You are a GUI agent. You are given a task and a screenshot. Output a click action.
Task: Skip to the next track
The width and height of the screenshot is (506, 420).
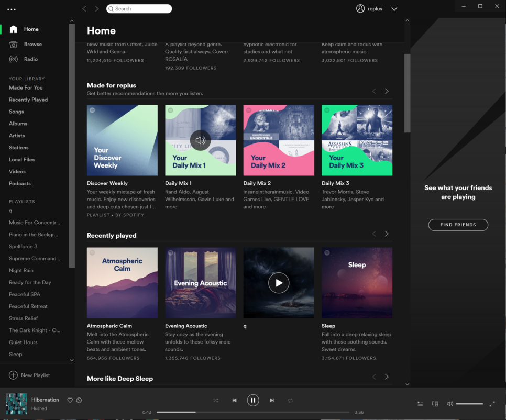[x=272, y=400]
